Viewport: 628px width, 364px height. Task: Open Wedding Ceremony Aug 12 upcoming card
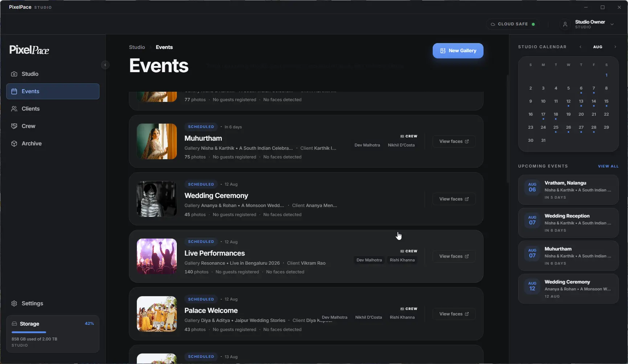(568, 289)
